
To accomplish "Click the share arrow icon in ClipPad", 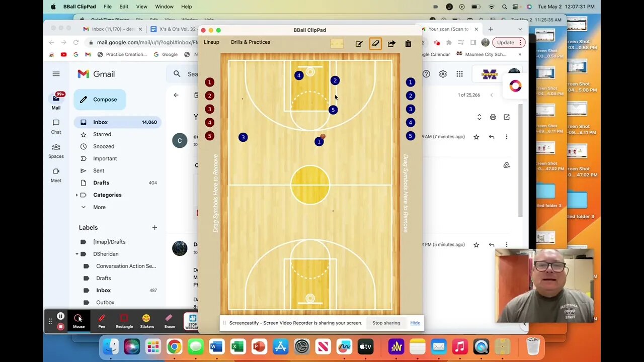I will pyautogui.click(x=391, y=44).
